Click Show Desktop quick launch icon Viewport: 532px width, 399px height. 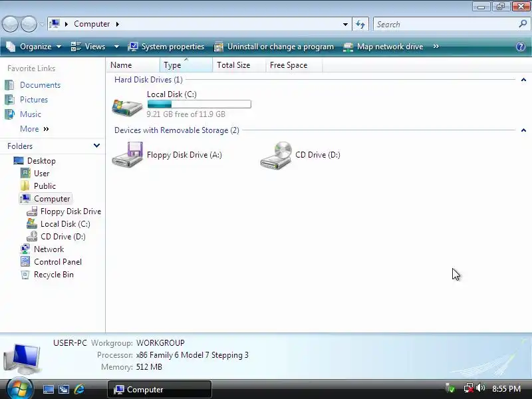click(48, 389)
